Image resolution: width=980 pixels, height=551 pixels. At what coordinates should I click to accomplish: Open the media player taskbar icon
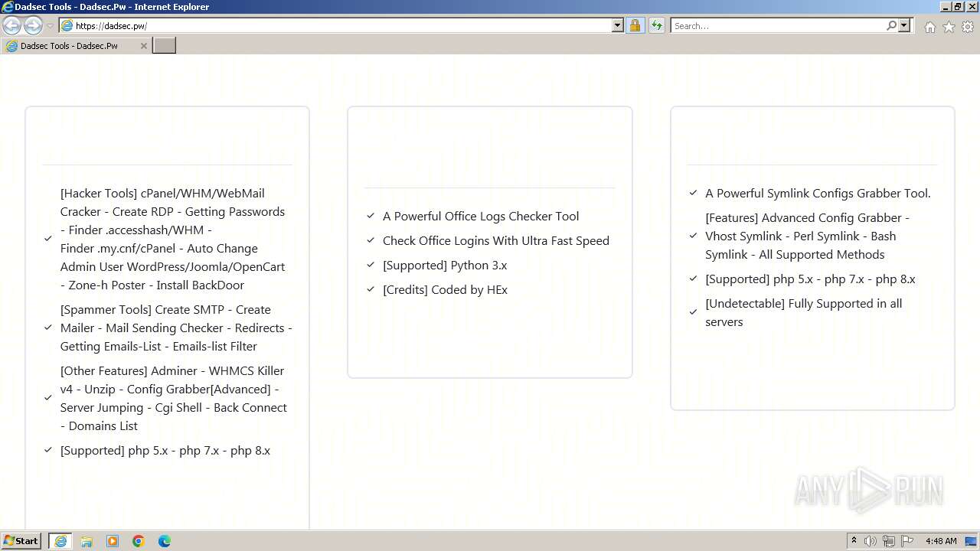(113, 541)
